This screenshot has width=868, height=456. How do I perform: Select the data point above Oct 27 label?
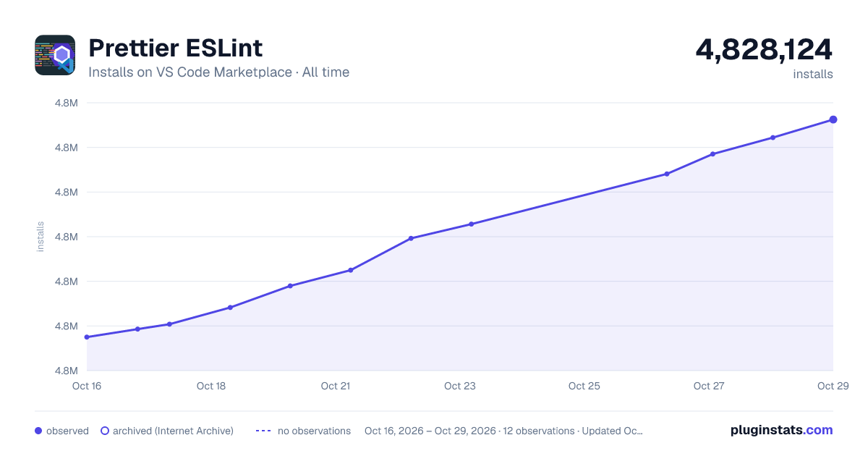(712, 154)
